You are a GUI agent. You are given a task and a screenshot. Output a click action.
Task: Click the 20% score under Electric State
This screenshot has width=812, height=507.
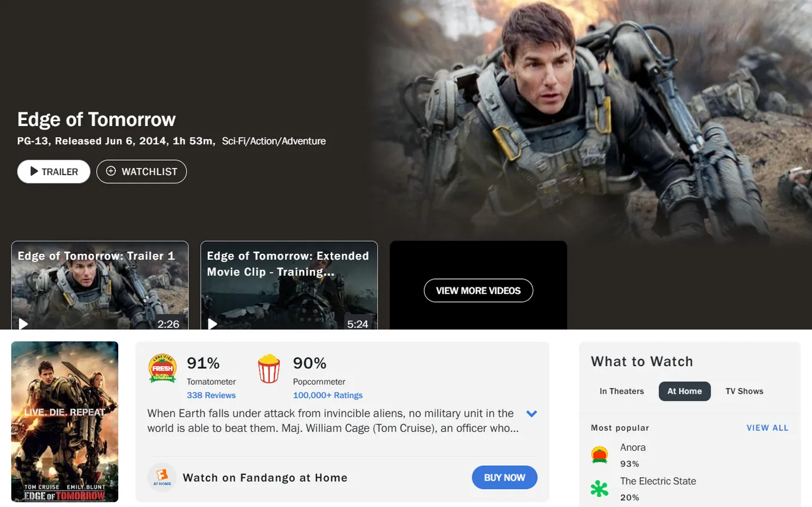point(630,497)
